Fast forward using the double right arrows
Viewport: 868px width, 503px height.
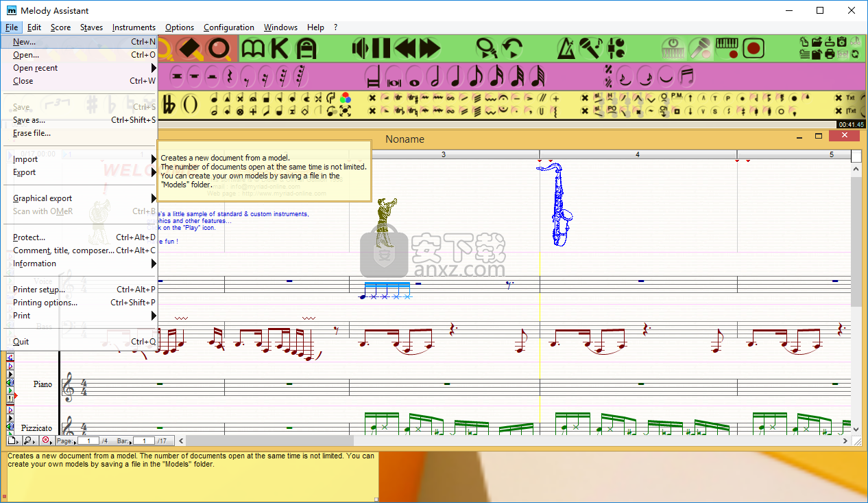[x=429, y=49]
